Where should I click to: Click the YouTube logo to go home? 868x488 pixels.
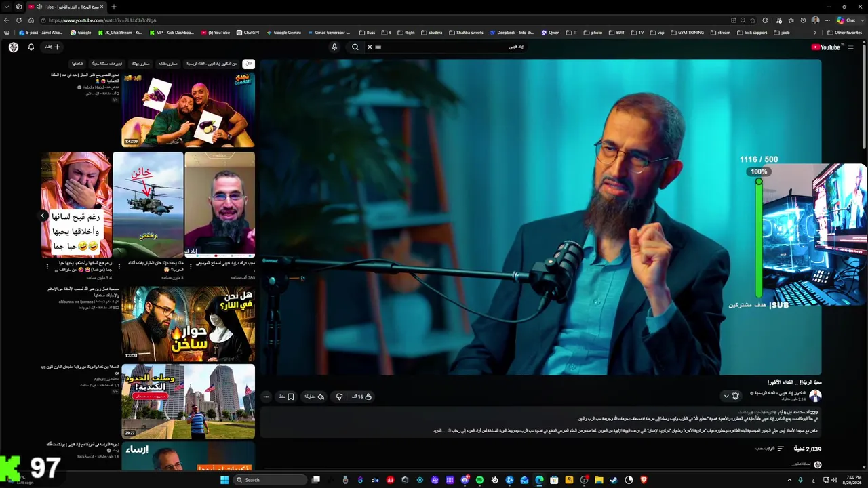825,47
